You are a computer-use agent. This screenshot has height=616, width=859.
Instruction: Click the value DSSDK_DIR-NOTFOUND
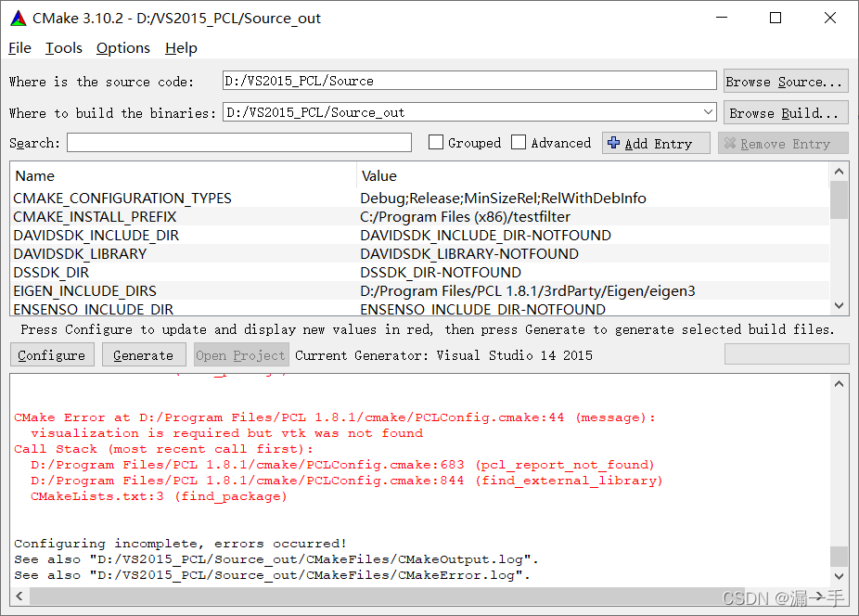click(441, 273)
